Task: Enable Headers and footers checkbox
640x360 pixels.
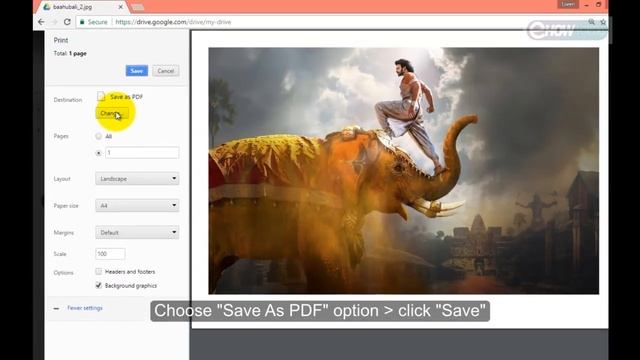Action: 98,271
